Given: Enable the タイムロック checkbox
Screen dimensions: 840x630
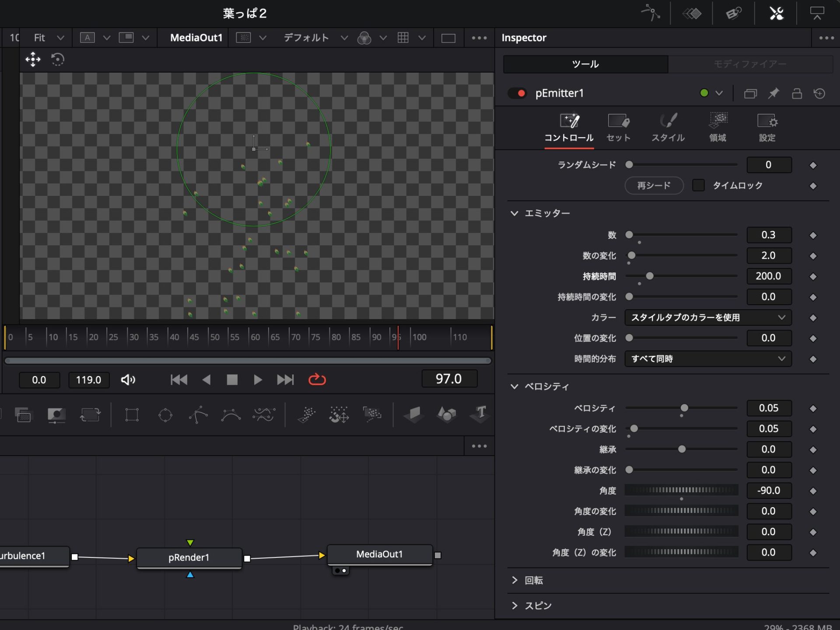Looking at the screenshot, I should tap(698, 185).
